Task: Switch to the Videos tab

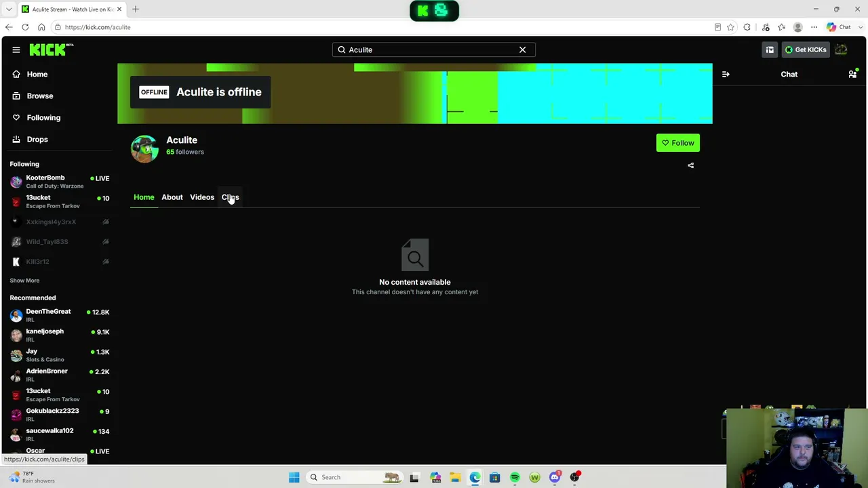Action: [x=202, y=197]
